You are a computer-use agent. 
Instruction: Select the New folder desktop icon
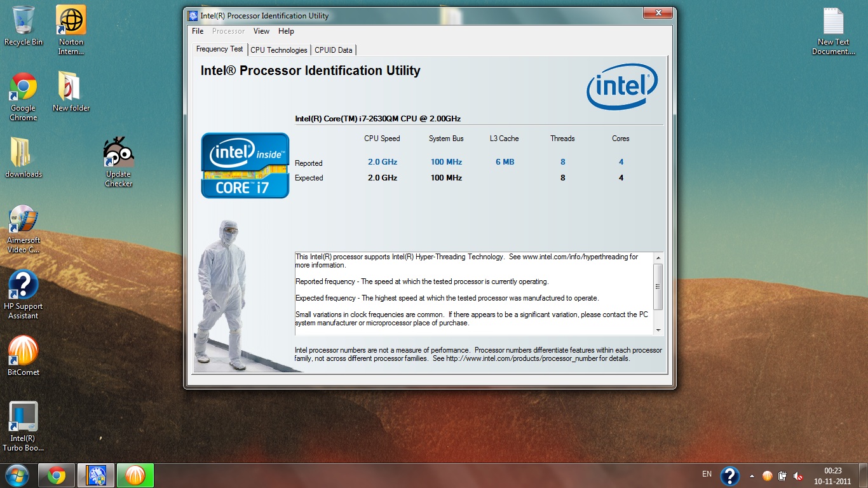(x=71, y=91)
